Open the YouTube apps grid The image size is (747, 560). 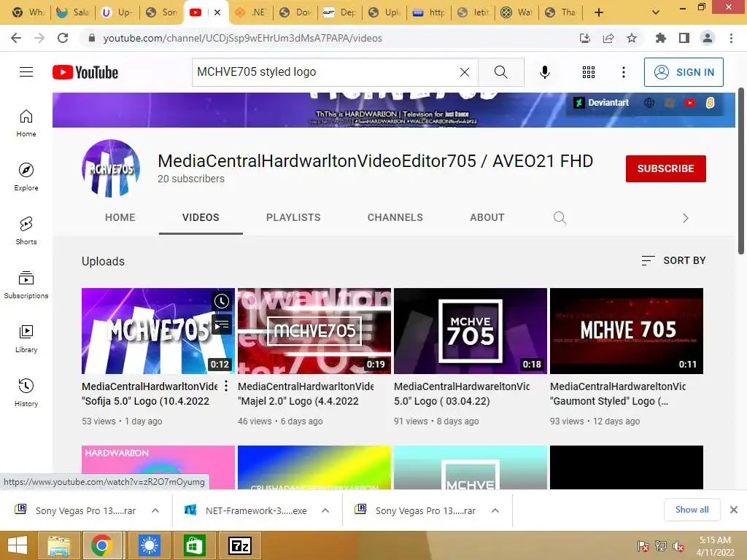[589, 72]
